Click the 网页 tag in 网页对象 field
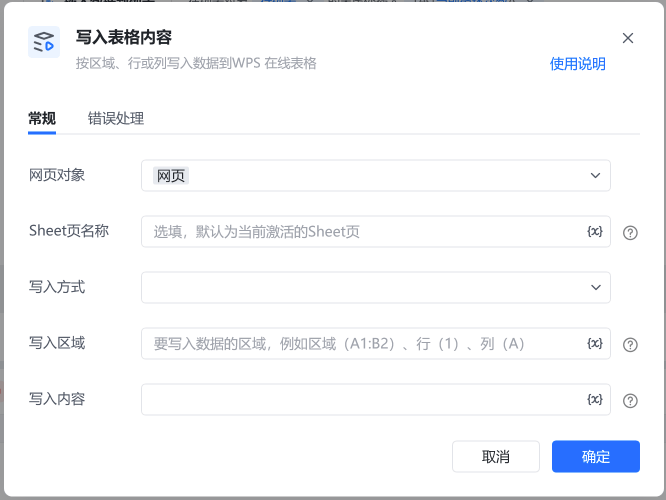 tap(171, 175)
